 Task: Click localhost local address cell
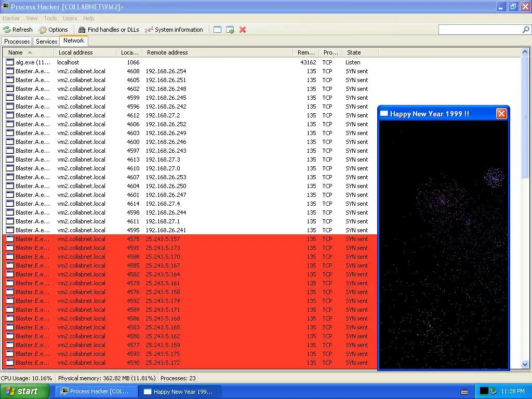click(68, 62)
